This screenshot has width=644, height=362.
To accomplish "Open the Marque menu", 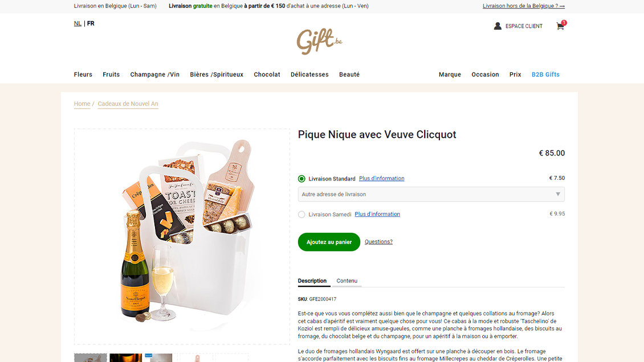I will point(450,75).
